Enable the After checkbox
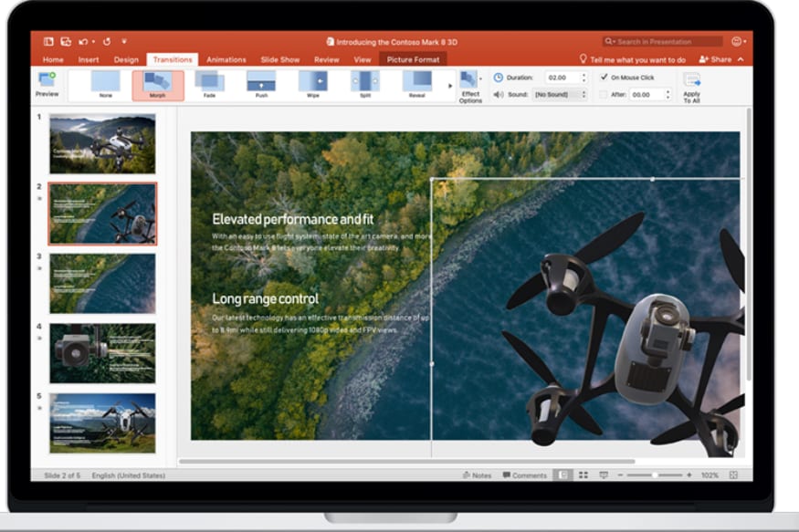799x532 pixels. [604, 95]
